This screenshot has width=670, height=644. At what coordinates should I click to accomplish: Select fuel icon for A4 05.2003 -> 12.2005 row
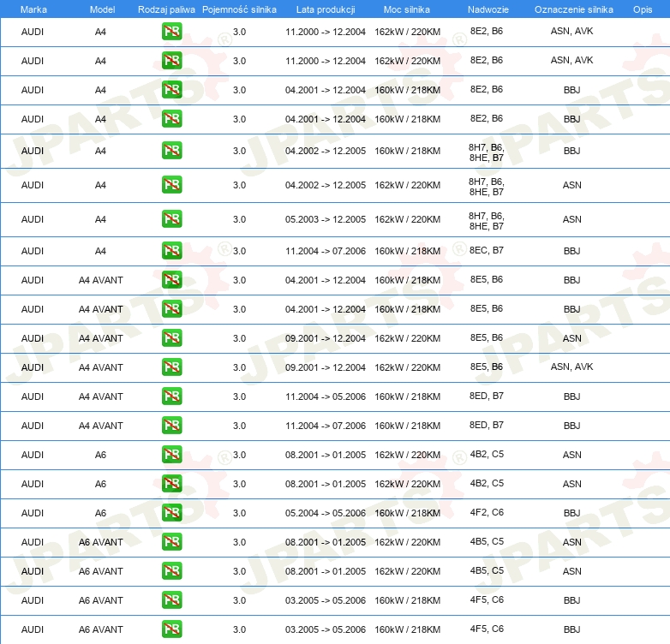pos(171,219)
